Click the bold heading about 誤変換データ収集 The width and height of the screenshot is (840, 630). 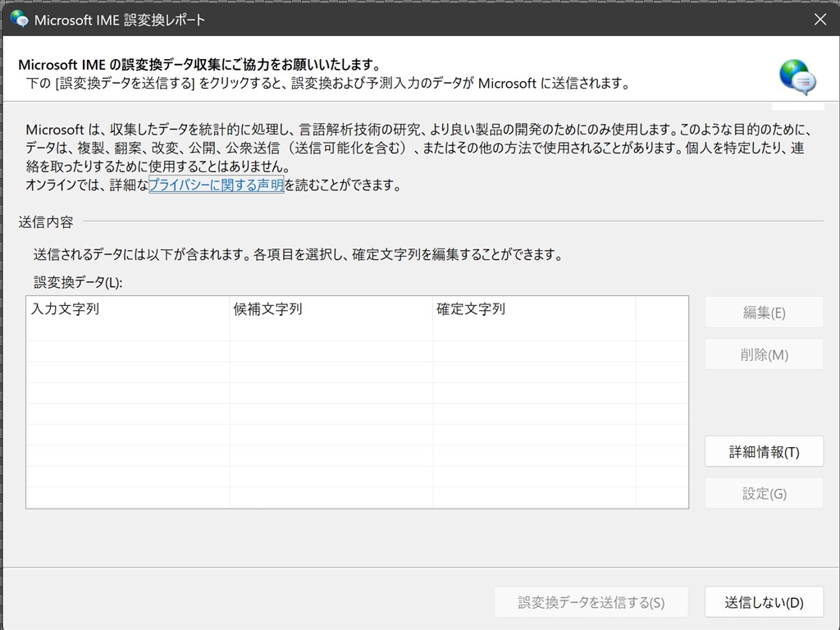click(x=200, y=65)
